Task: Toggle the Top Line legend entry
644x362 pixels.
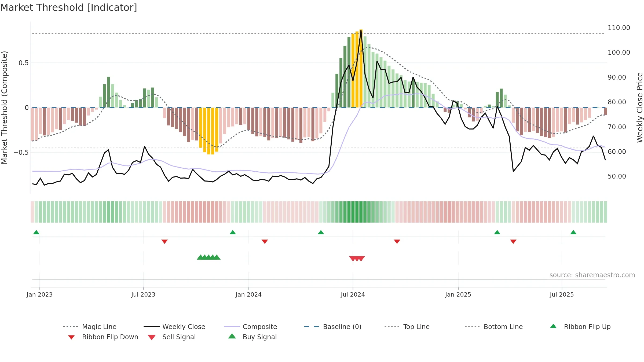Action: pyautogui.click(x=407, y=327)
